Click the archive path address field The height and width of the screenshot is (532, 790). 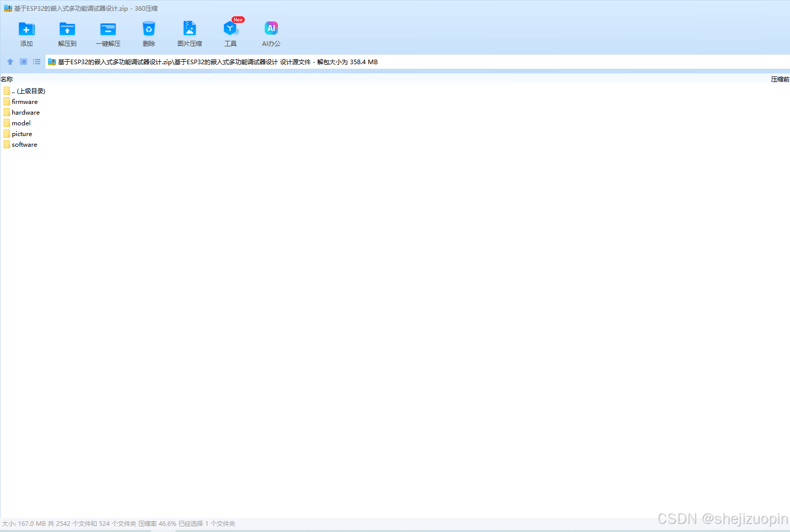417,62
